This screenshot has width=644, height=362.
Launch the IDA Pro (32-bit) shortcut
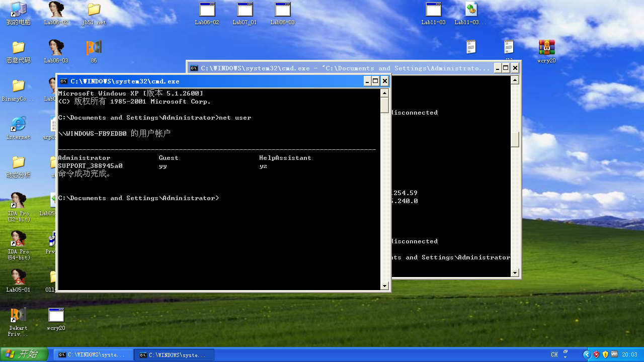click(19, 207)
